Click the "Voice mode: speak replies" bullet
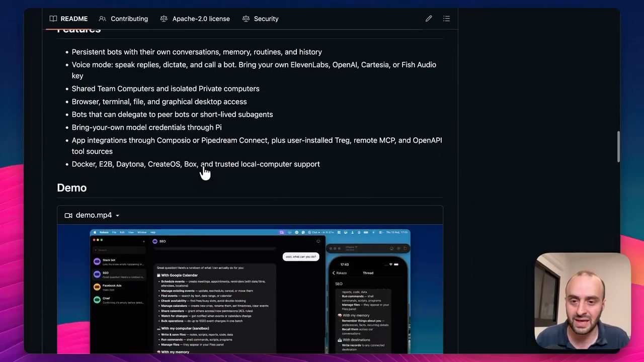 254,70
